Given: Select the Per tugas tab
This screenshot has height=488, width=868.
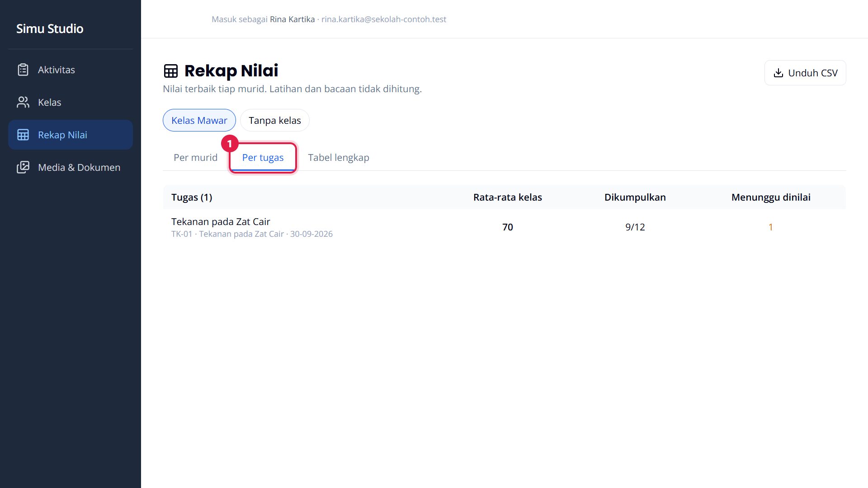Looking at the screenshot, I should 263,157.
